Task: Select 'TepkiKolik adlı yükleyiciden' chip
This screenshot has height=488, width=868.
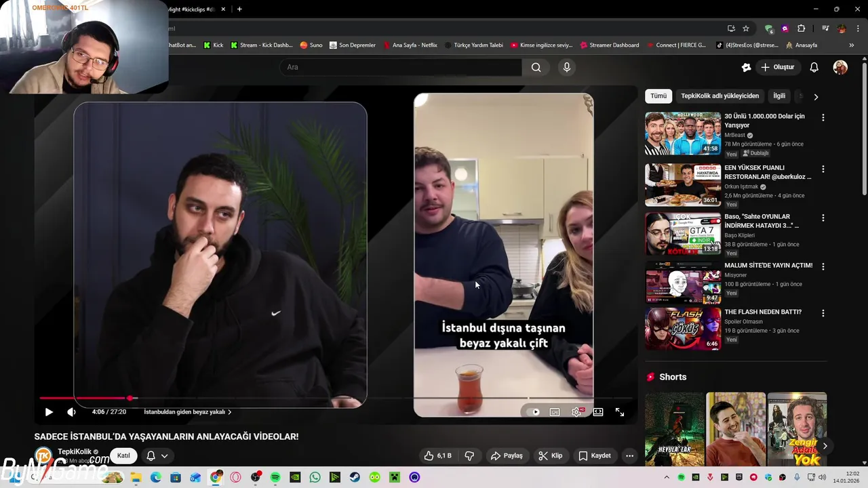Action: 719,96
